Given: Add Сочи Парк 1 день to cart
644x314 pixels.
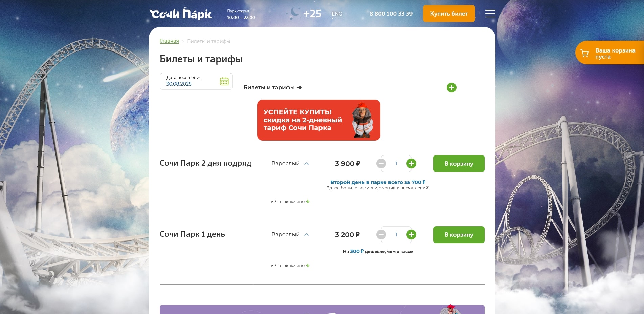Looking at the screenshot, I should click(459, 234).
